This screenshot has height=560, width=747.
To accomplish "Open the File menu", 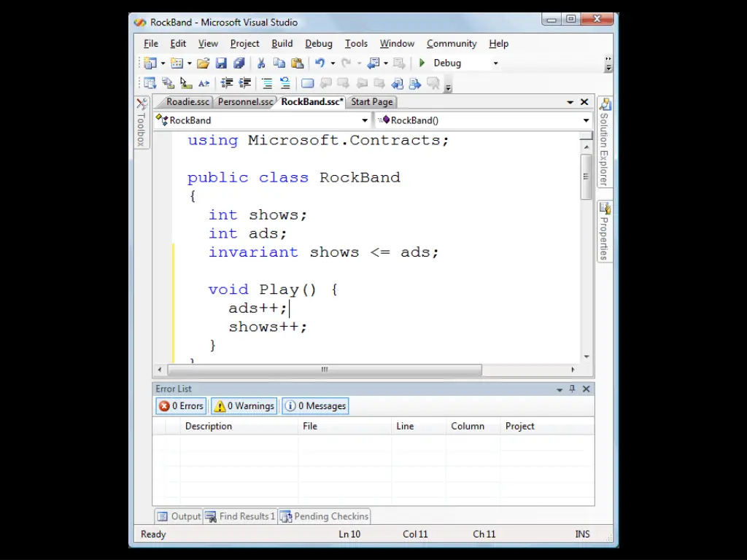I will [151, 43].
